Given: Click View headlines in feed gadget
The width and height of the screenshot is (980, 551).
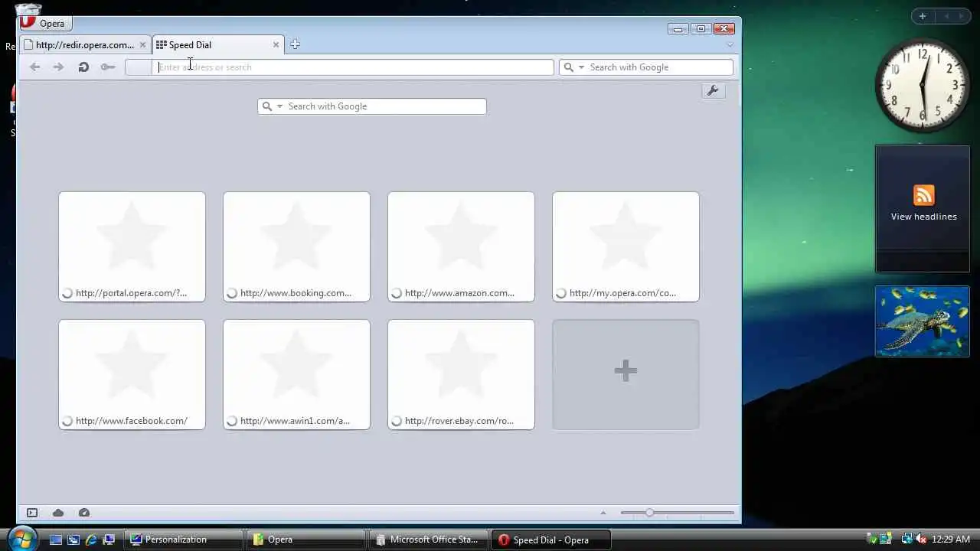Looking at the screenshot, I should [923, 217].
